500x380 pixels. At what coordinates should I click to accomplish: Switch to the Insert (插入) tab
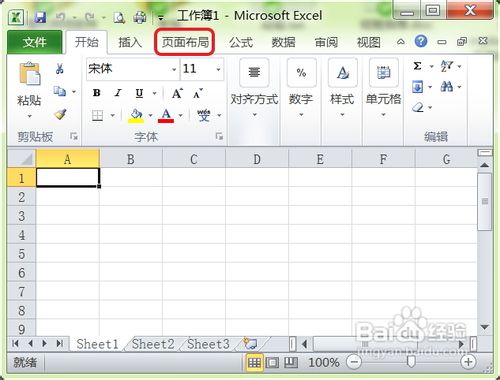[130, 42]
